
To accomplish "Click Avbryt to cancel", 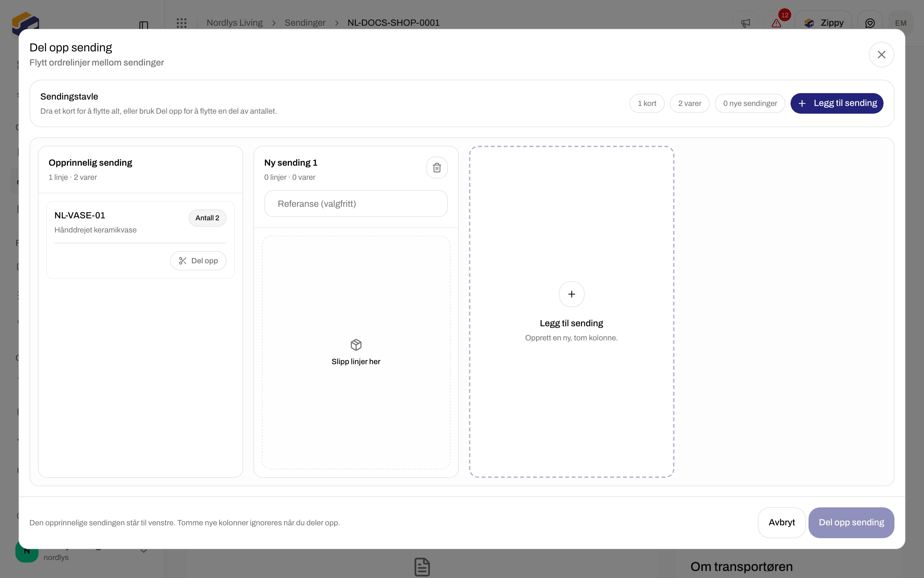I will click(782, 522).
